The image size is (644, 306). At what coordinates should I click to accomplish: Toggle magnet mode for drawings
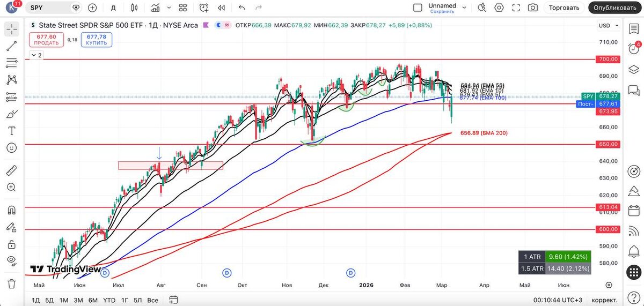[11, 210]
